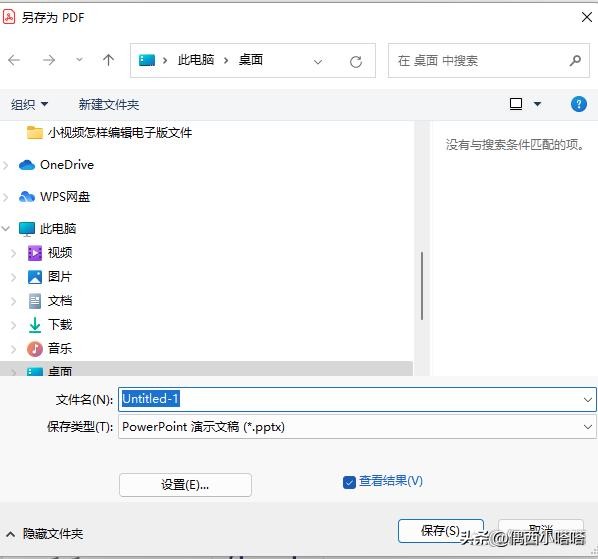This screenshot has height=559, width=598.
Task: Select the 音乐 folder
Action: pos(50,349)
